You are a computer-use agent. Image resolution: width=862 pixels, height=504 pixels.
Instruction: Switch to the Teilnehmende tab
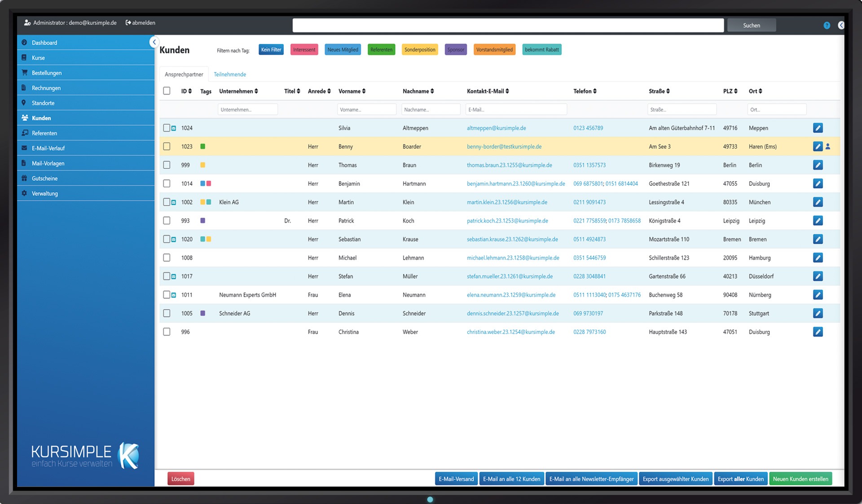(x=229, y=75)
